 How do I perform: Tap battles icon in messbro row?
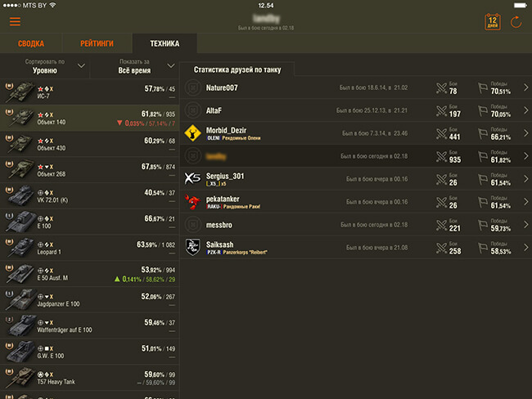(x=441, y=225)
